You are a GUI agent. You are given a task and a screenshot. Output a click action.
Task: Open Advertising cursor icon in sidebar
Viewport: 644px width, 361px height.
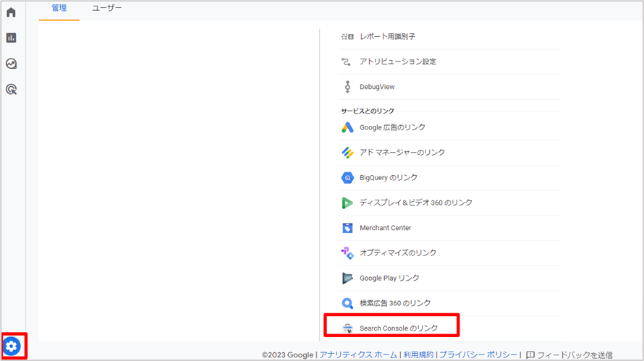[11, 89]
